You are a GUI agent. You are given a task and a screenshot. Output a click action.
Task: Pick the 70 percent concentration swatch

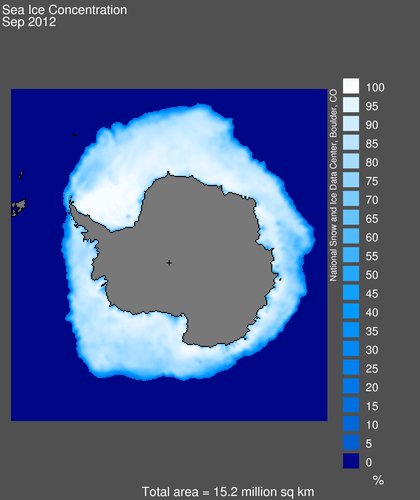pyautogui.click(x=351, y=198)
